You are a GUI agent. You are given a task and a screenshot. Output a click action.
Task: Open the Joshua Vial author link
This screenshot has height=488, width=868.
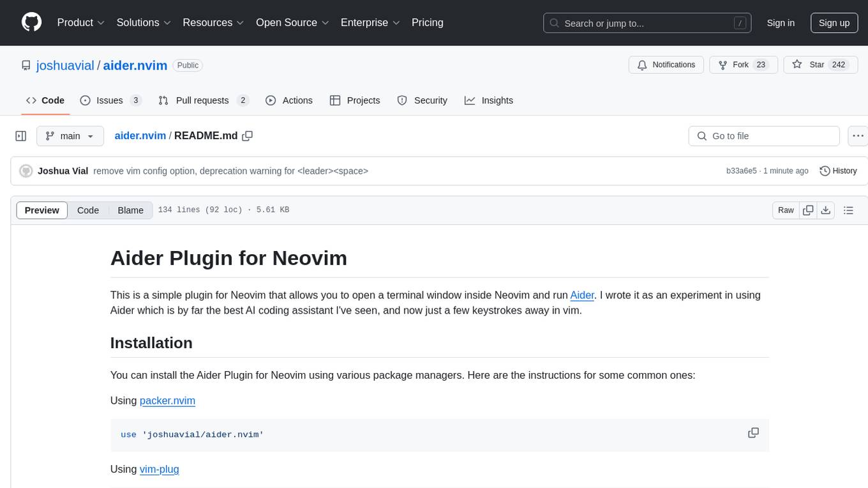[63, 171]
